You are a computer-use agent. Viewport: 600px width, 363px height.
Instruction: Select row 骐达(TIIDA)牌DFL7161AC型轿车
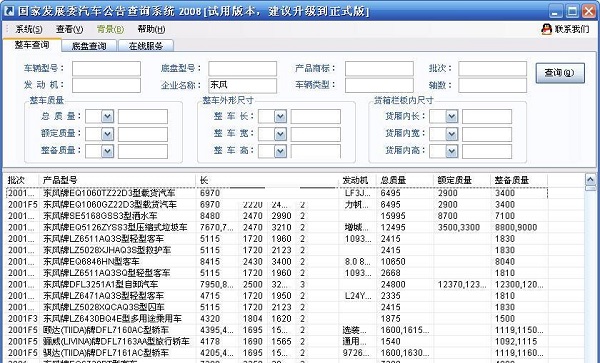277,353
